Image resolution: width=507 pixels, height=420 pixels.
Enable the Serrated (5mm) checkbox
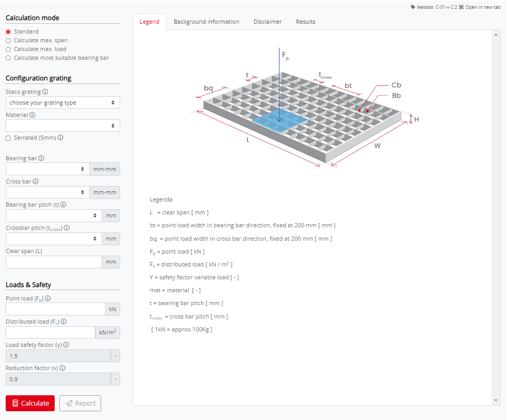click(x=7, y=138)
